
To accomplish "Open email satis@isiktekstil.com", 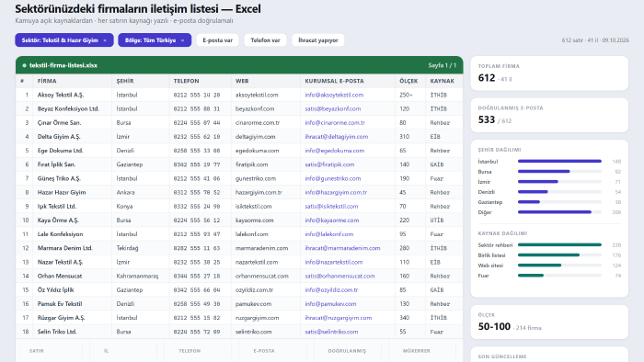I will 331,206.
